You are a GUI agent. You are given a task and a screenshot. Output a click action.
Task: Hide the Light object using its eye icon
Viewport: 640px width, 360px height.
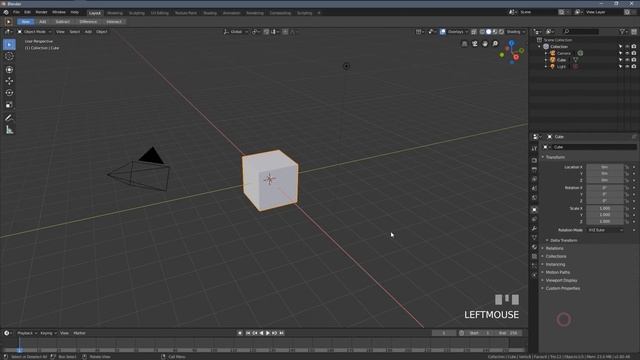pyautogui.click(x=627, y=66)
